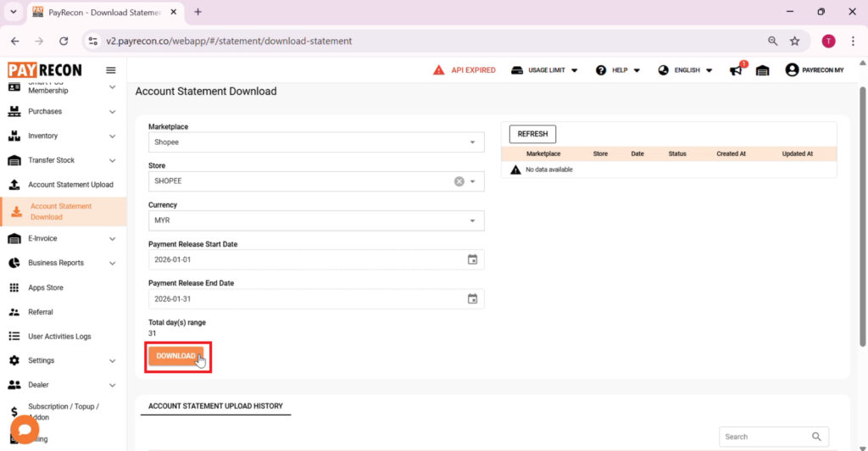
Task: Open the PAYRECON MY account menu
Action: pyautogui.click(x=815, y=70)
